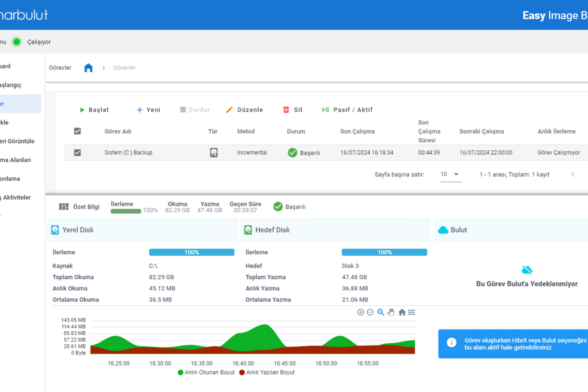Screen dimensions: 588x392
Task: Open the Özet Bilgi summary tab
Action: pos(79,207)
